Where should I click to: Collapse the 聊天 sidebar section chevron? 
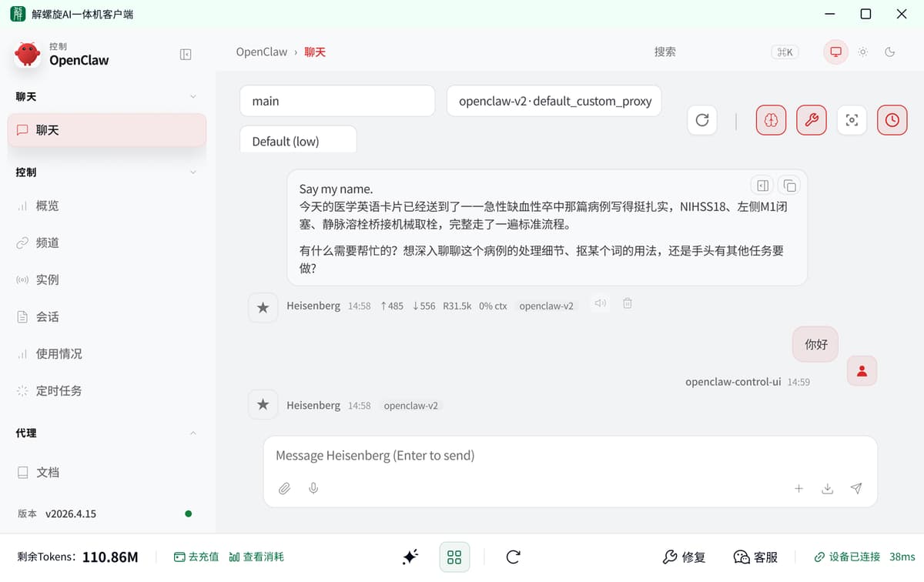pyautogui.click(x=193, y=96)
